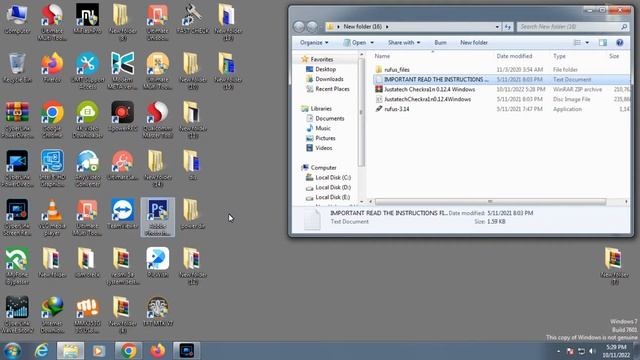This screenshot has height=360, width=640.
Task: Select the JustatechCheckra1n Disc Image File row
Action: point(501,99)
